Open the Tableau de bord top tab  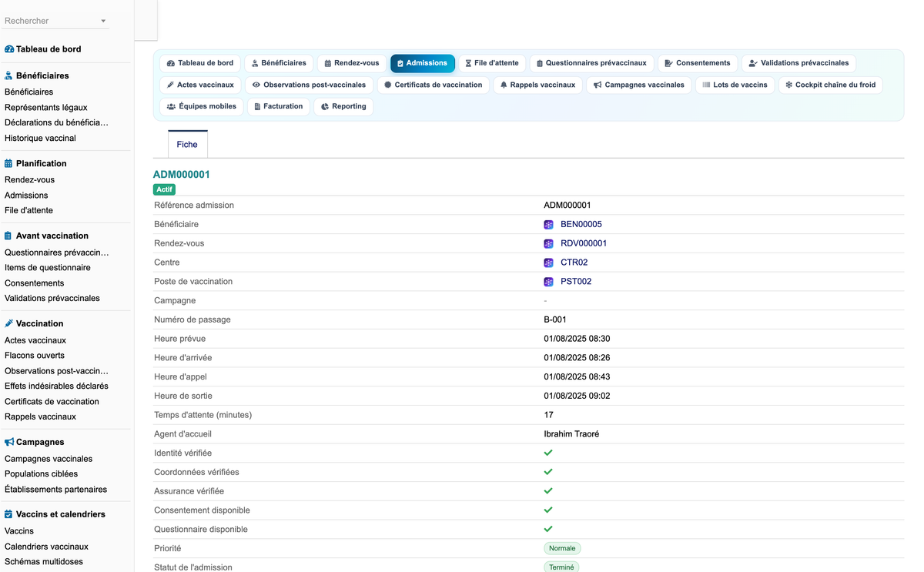click(x=200, y=63)
